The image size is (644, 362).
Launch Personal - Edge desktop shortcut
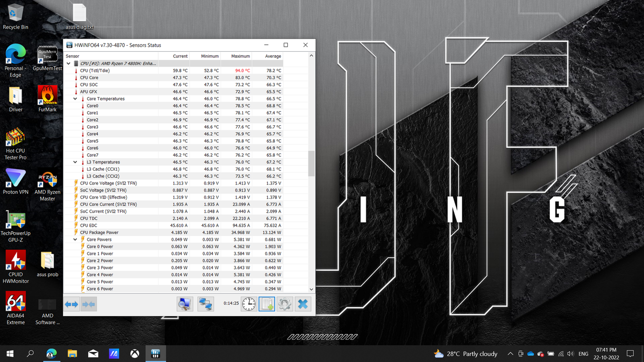click(x=16, y=61)
